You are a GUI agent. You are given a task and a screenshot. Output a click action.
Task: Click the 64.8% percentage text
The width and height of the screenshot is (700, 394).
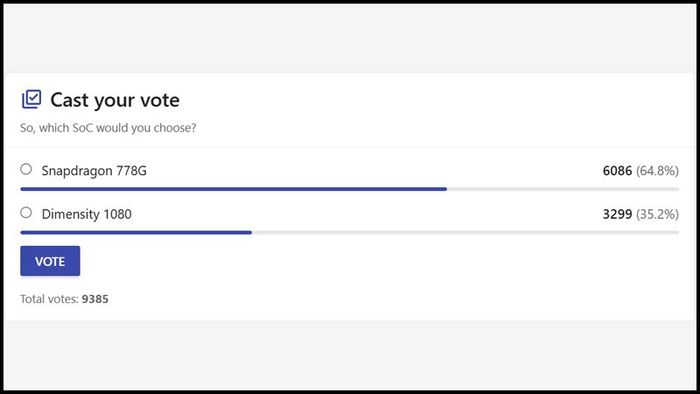(658, 170)
